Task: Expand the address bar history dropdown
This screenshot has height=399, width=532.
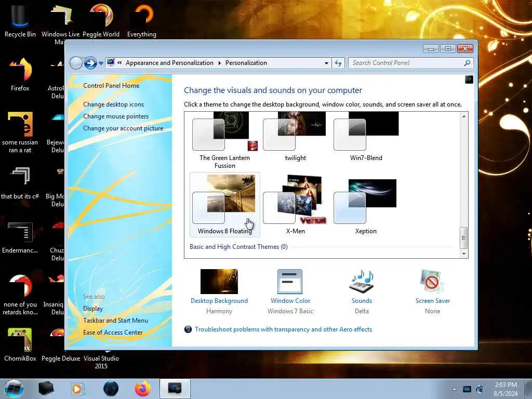Action: 326,63
